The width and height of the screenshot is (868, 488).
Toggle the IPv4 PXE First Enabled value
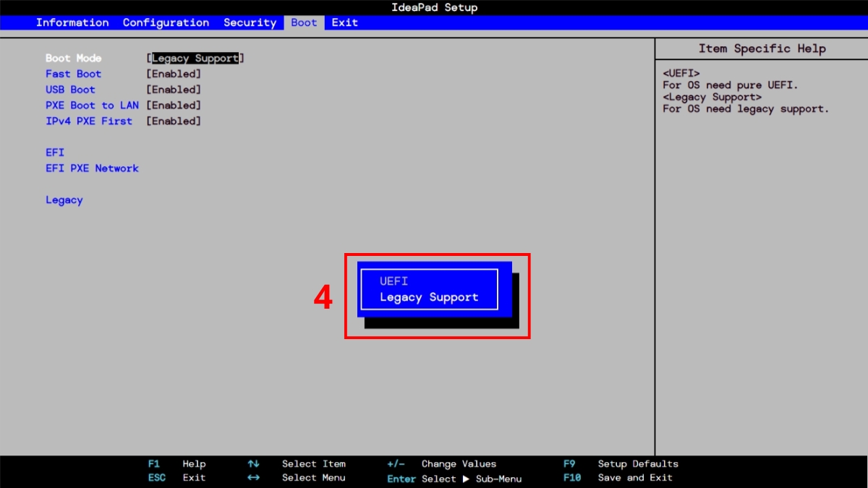(174, 121)
